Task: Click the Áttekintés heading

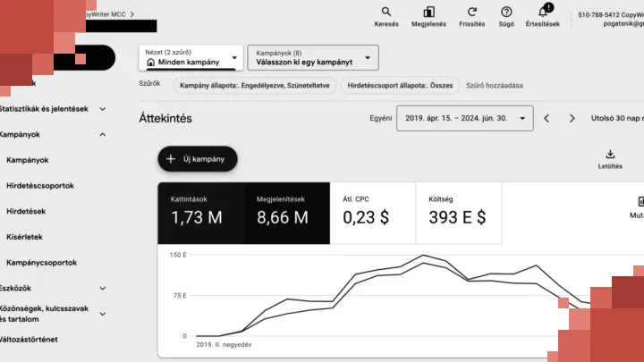Action: coord(165,118)
